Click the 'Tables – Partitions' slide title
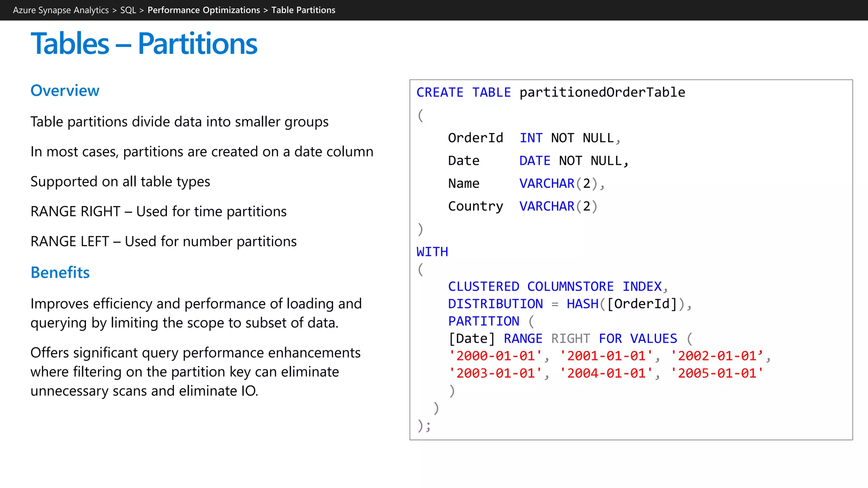Screen dimensions: 868x488 pos(144,44)
